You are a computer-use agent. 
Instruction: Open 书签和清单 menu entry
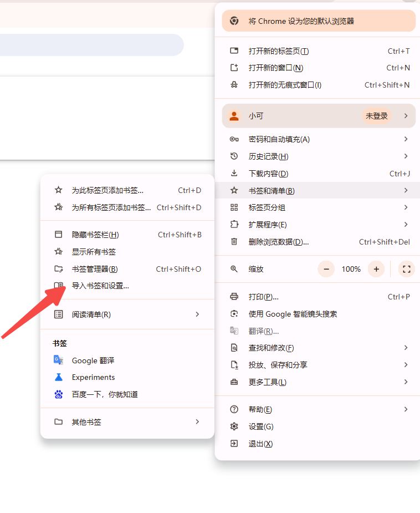pos(317,190)
